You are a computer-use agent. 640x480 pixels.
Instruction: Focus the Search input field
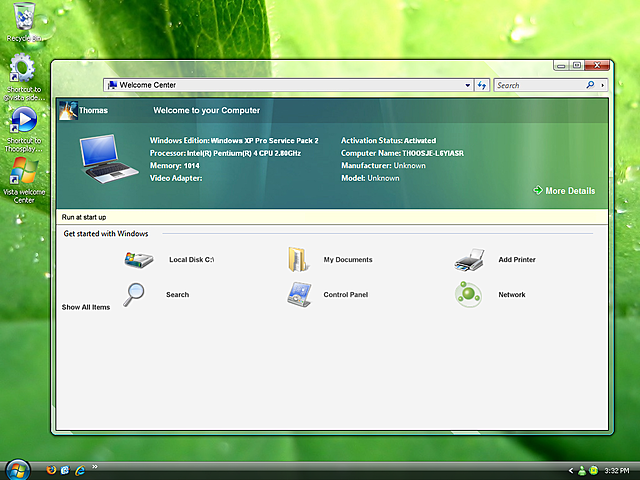point(539,85)
